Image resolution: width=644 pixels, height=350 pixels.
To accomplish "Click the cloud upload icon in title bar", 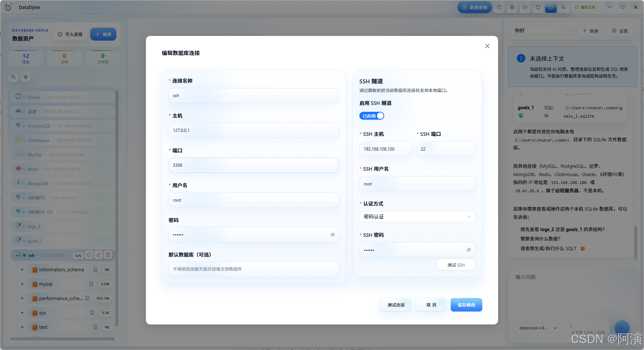I will [525, 7].
